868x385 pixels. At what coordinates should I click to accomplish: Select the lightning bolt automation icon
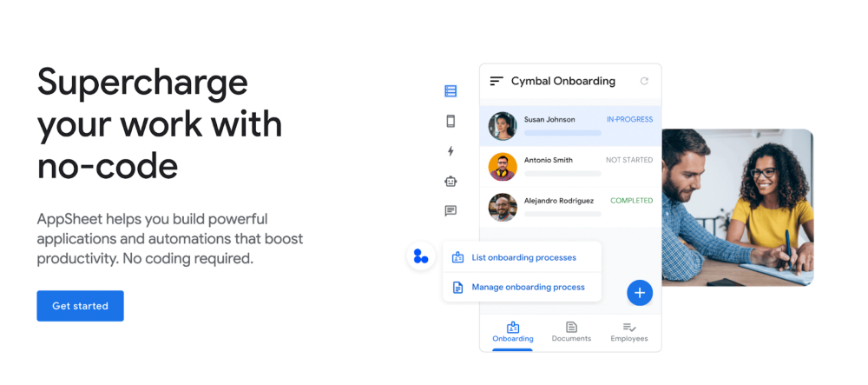tap(450, 150)
